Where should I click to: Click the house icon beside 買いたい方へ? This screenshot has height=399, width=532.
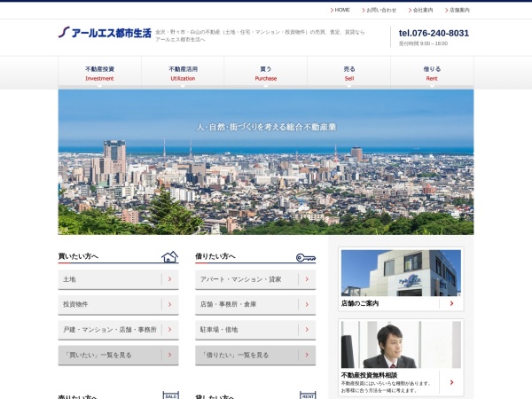click(169, 257)
